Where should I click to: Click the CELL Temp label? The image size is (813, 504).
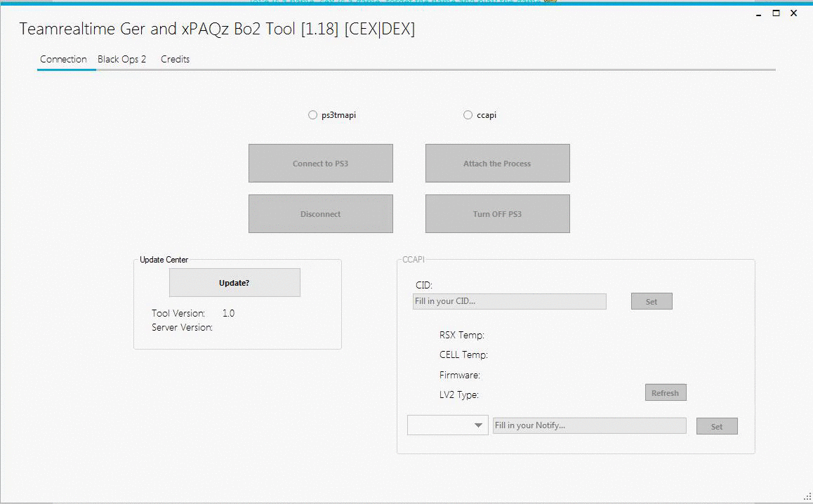[x=463, y=354]
